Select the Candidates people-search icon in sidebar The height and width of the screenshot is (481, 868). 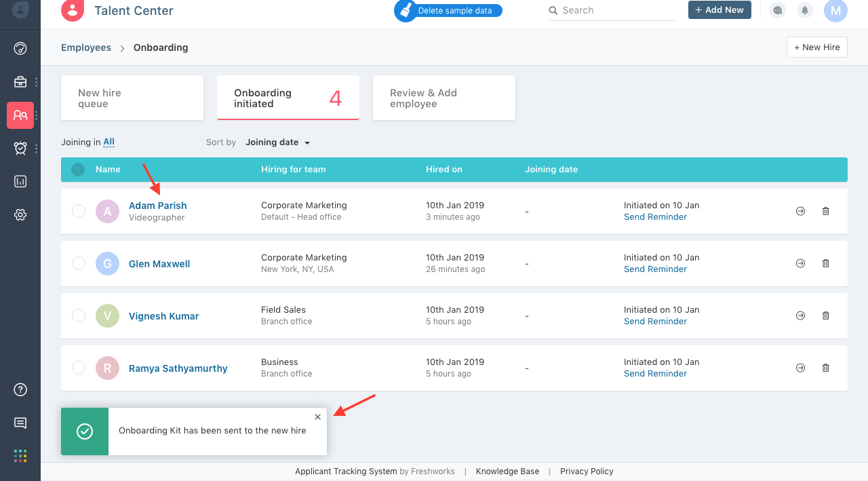point(20,115)
